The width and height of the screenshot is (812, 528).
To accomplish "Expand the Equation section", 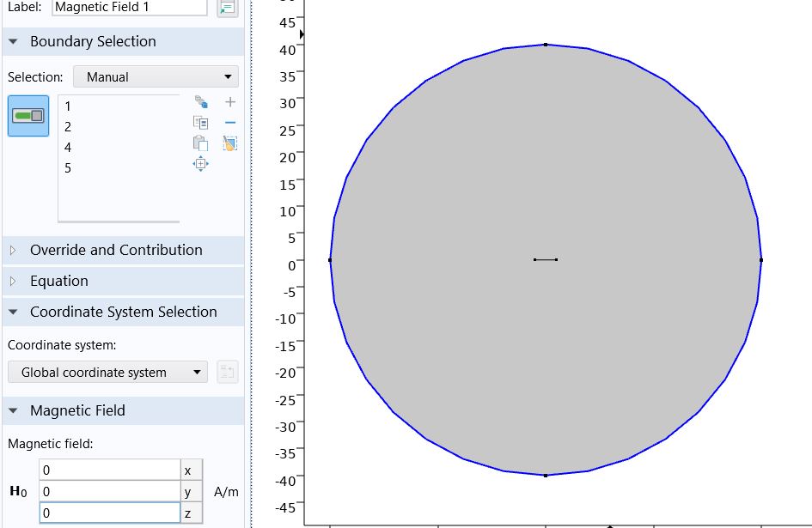I will [x=13, y=282].
